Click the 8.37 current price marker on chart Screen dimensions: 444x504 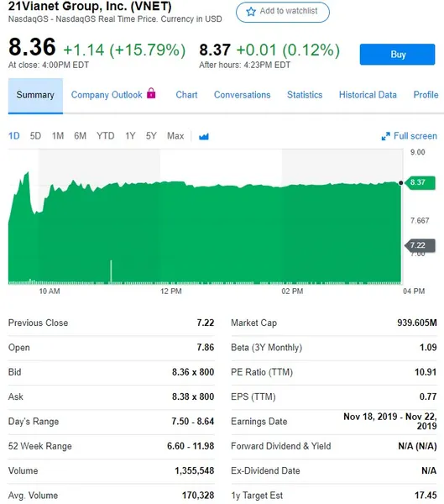tap(420, 182)
